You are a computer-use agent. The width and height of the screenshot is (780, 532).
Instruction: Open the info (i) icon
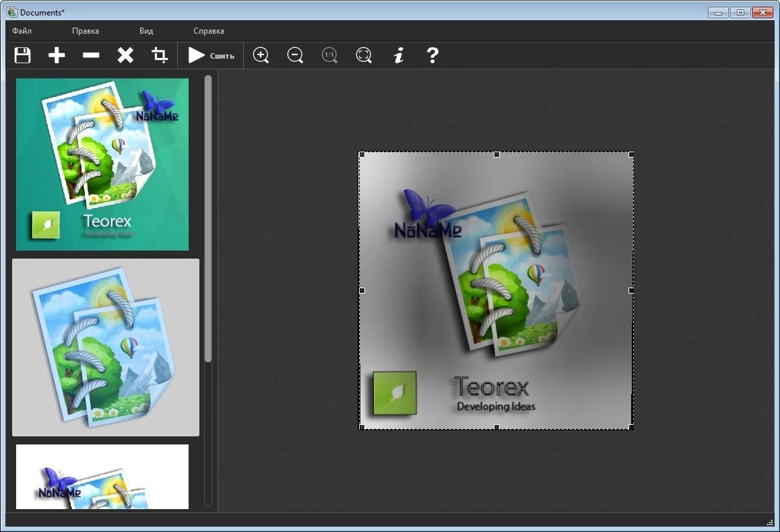tap(399, 55)
